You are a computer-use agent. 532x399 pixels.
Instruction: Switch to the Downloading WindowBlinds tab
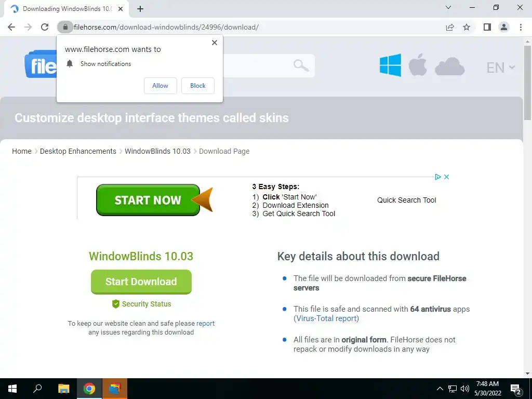click(x=66, y=9)
